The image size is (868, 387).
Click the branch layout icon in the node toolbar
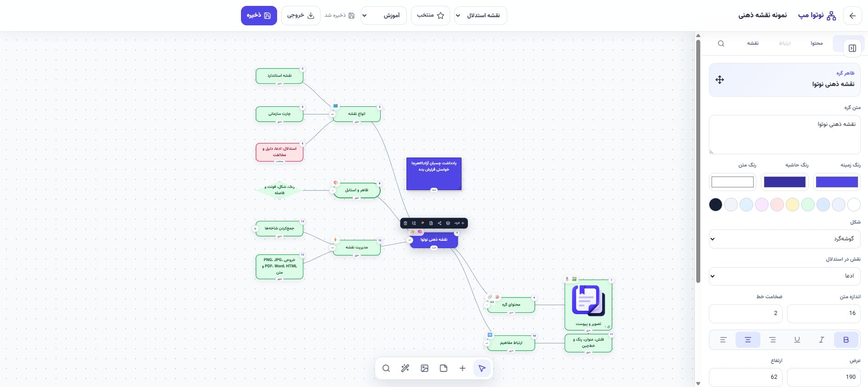414,223
